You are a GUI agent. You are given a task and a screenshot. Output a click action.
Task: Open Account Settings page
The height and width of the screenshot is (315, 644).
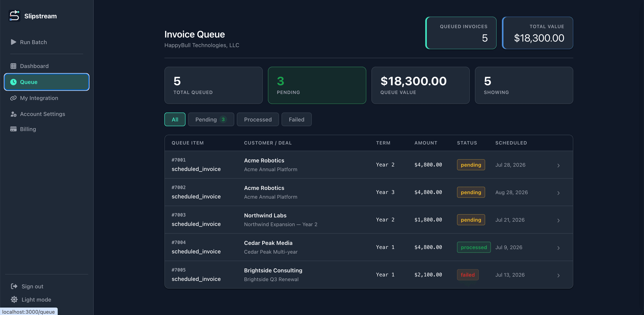46,114
